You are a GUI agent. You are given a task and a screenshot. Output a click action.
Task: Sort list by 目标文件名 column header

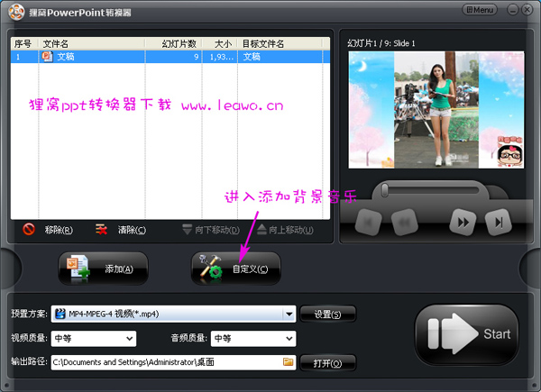[280, 44]
